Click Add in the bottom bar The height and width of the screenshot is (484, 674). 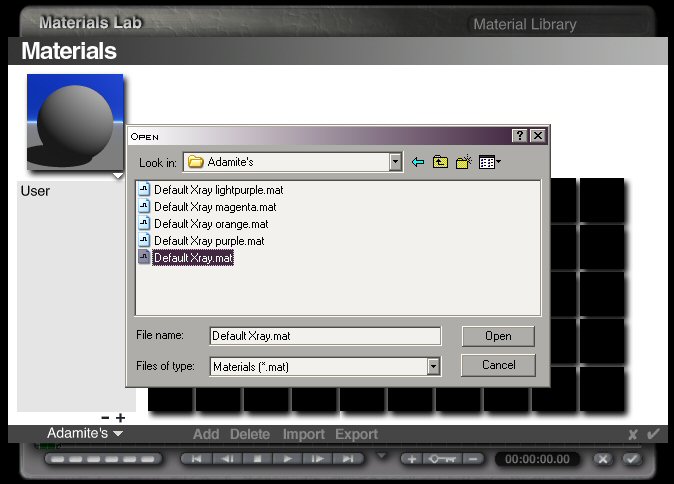tap(206, 434)
